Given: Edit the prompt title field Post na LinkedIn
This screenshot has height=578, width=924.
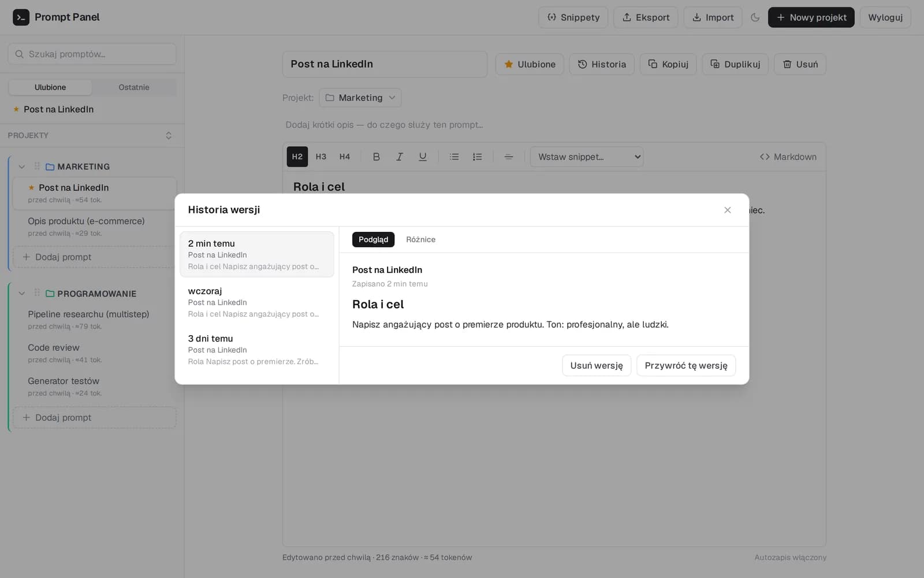Looking at the screenshot, I should click(385, 64).
